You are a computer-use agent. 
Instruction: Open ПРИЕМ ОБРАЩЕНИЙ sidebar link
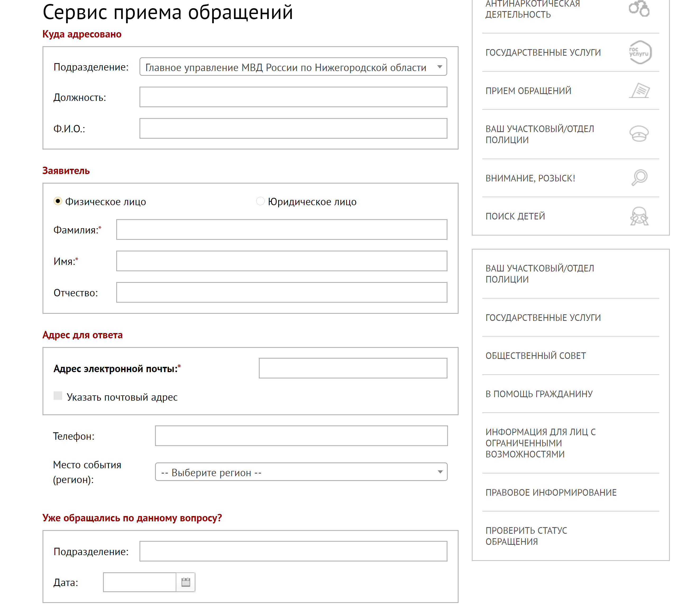click(528, 91)
